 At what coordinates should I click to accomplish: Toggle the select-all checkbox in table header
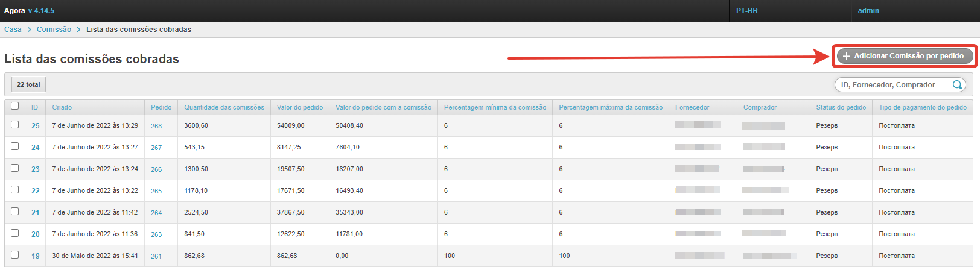(15, 106)
